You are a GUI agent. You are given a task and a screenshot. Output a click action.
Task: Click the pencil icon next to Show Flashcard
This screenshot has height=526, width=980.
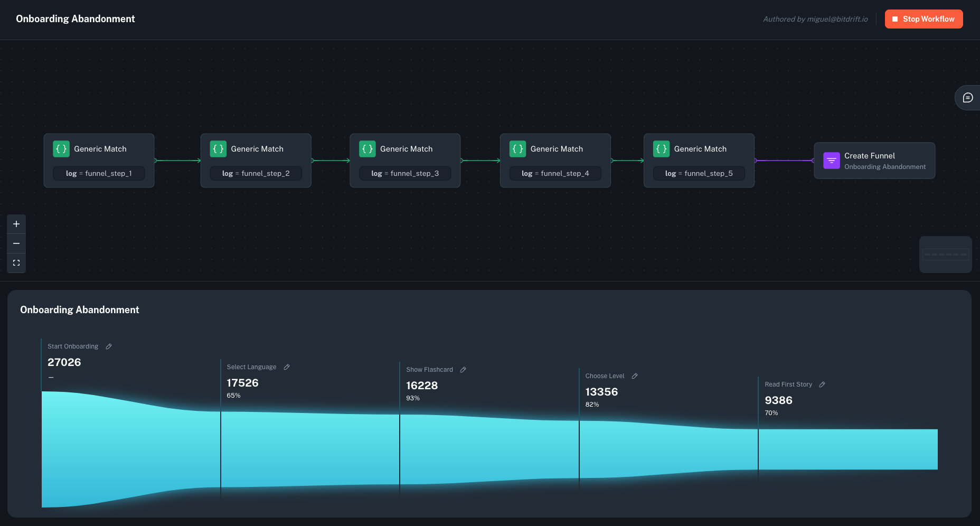(463, 369)
